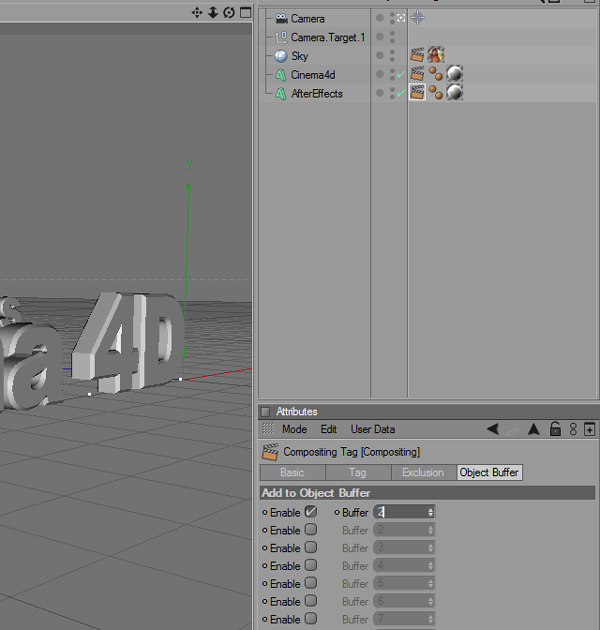This screenshot has height=630, width=600.
Task: Check Enable for Buffer 7
Action: [311, 618]
